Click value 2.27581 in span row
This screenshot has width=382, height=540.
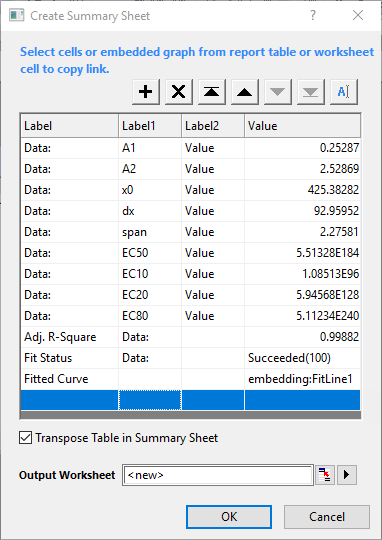click(302, 232)
